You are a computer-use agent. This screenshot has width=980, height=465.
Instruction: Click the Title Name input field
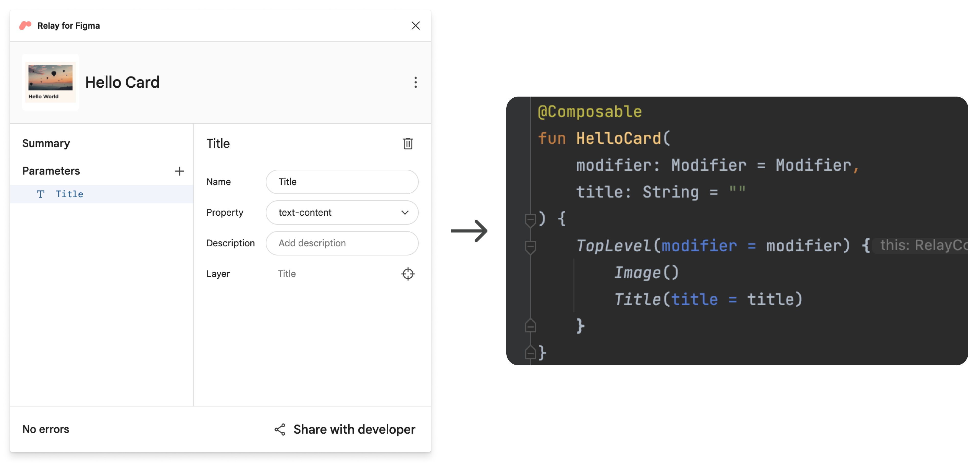click(x=342, y=181)
